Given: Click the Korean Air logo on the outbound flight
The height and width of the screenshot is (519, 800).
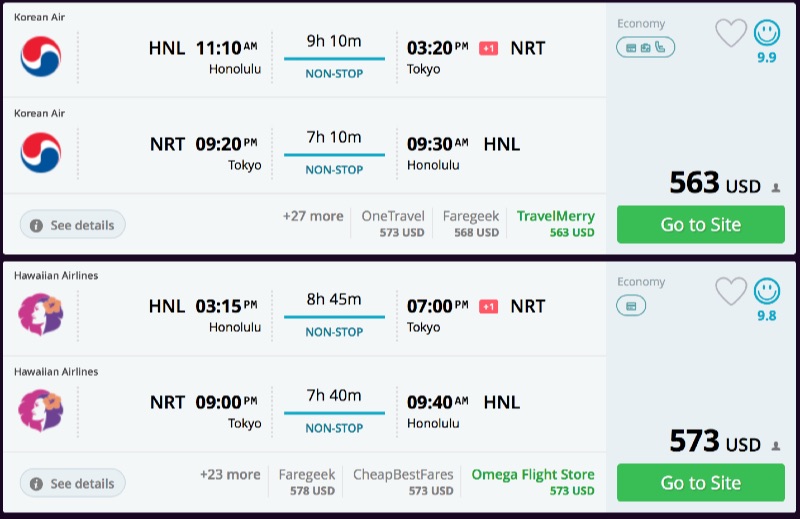Looking at the screenshot, I should [x=41, y=56].
